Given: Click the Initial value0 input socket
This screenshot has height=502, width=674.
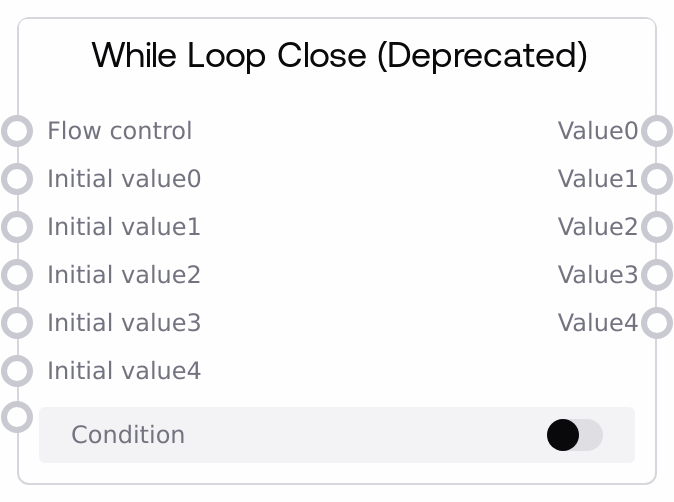Looking at the screenshot, I should (17, 179).
